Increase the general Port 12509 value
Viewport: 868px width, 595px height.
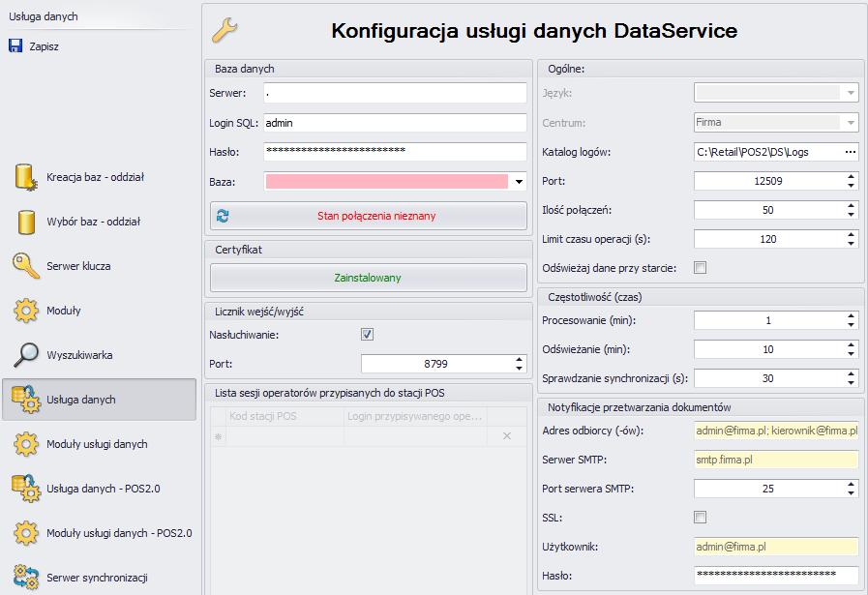pyautogui.click(x=851, y=177)
